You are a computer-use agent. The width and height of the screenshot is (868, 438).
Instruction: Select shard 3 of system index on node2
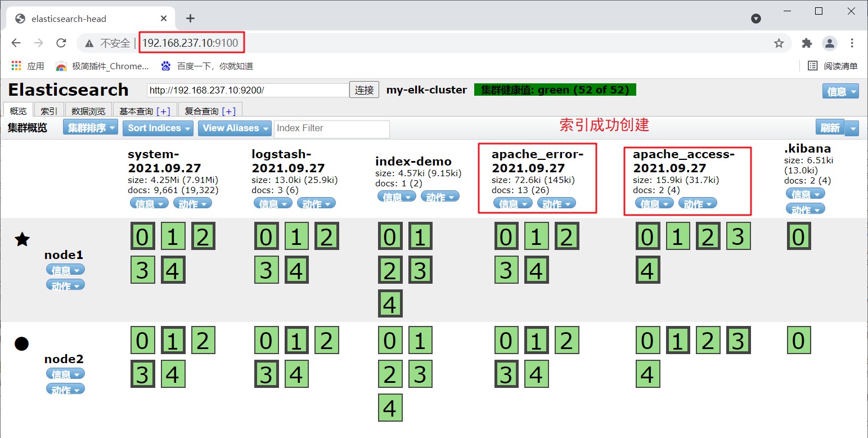click(142, 374)
